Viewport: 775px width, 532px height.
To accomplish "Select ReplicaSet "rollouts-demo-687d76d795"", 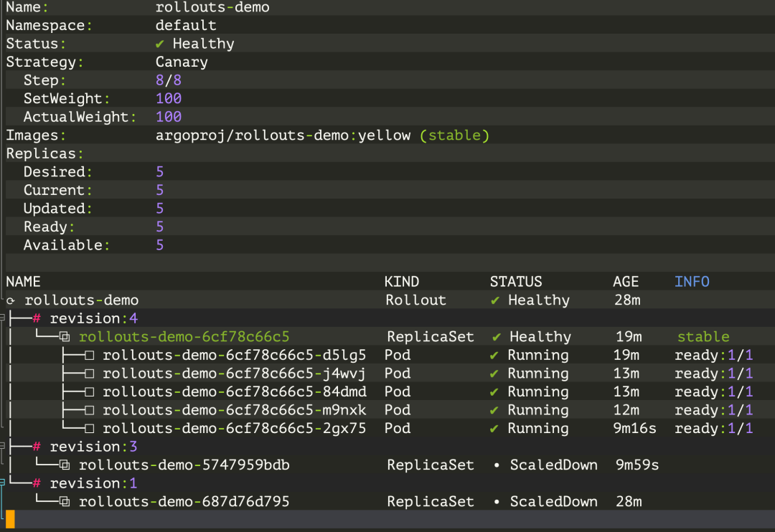I will tap(184, 501).
